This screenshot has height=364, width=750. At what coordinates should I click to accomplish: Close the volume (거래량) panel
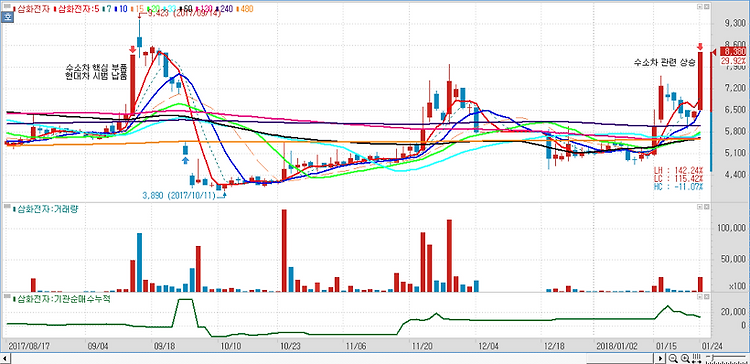tap(707, 207)
